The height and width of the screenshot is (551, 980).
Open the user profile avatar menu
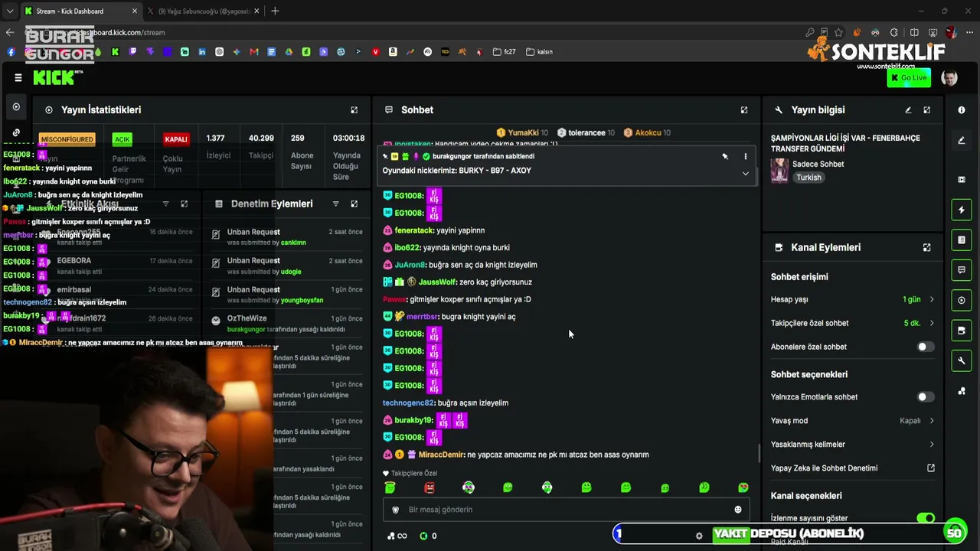pyautogui.click(x=949, y=78)
